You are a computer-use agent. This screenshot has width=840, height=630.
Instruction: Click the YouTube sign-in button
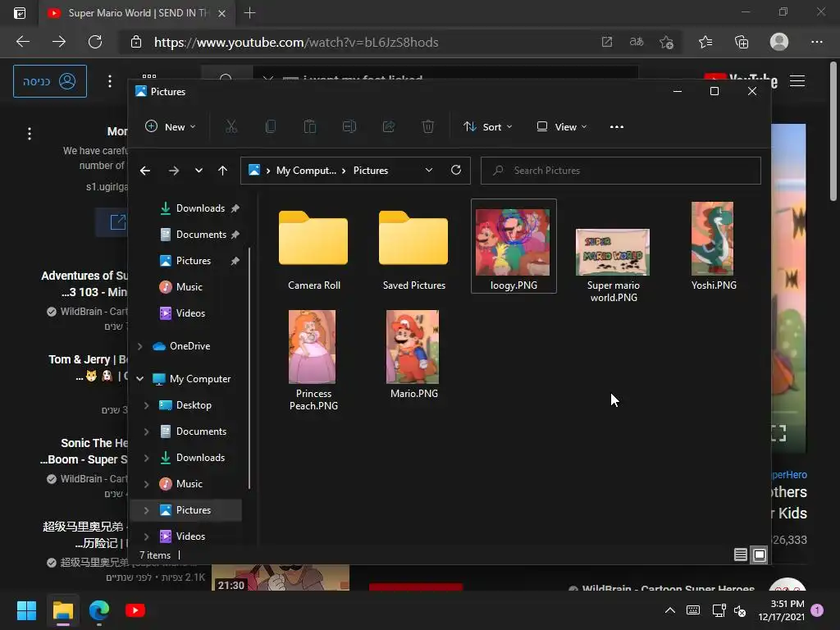(x=50, y=81)
